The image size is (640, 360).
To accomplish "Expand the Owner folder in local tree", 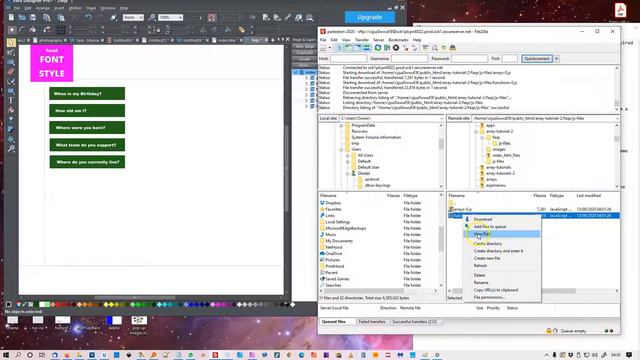I will pyautogui.click(x=348, y=173).
